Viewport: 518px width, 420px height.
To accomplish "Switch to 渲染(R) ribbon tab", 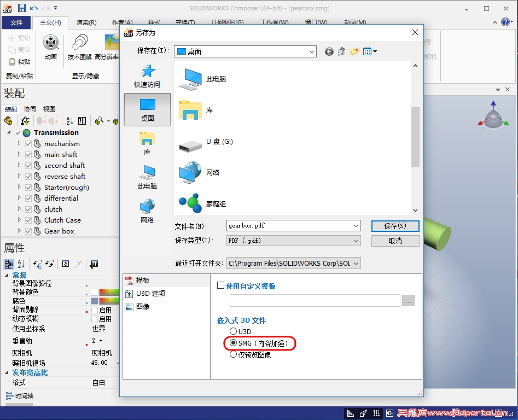I will pyautogui.click(x=86, y=22).
